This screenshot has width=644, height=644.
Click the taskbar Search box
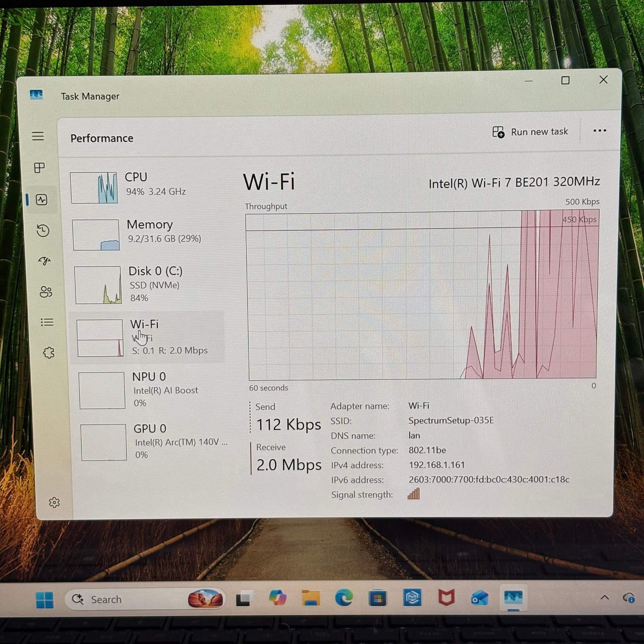[x=145, y=599]
